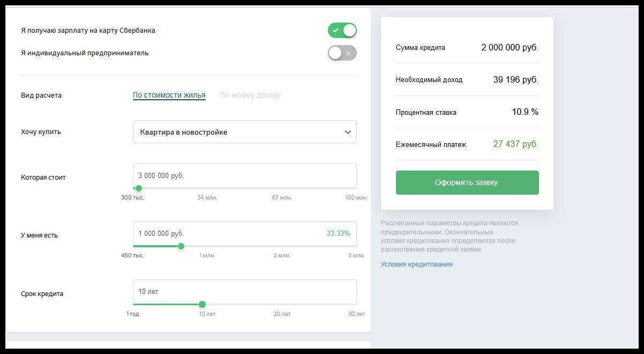Click the 34 млн. mark on cost slider

click(x=207, y=197)
